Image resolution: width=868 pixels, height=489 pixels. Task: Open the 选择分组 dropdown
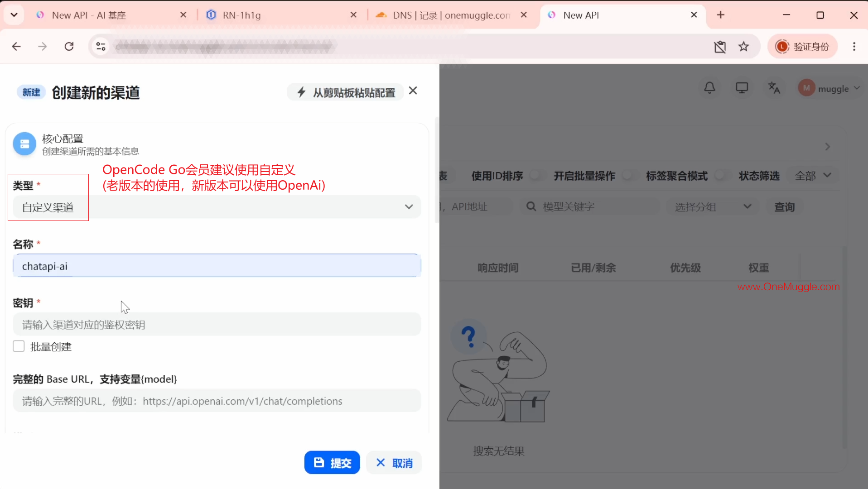tap(712, 207)
